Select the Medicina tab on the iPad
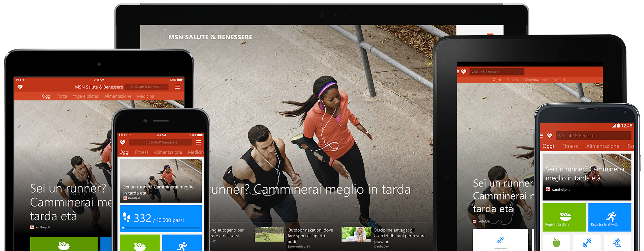Viewport: 644px width, 251px height. tap(145, 96)
